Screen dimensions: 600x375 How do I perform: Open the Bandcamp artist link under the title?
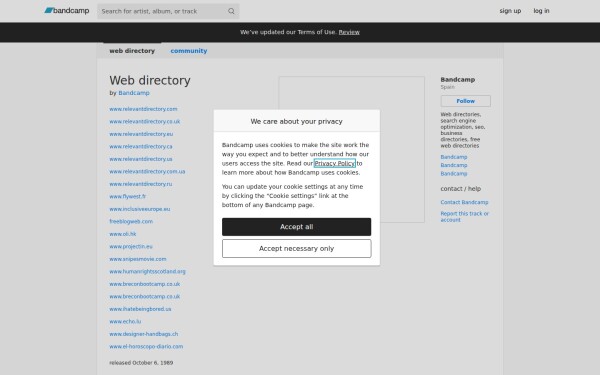coord(134,93)
